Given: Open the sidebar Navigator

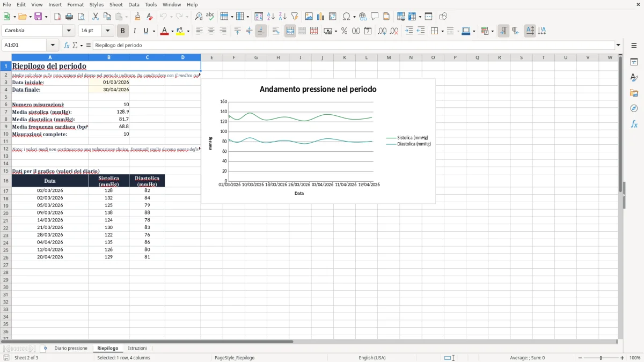Looking at the screenshot, I should point(634,109).
